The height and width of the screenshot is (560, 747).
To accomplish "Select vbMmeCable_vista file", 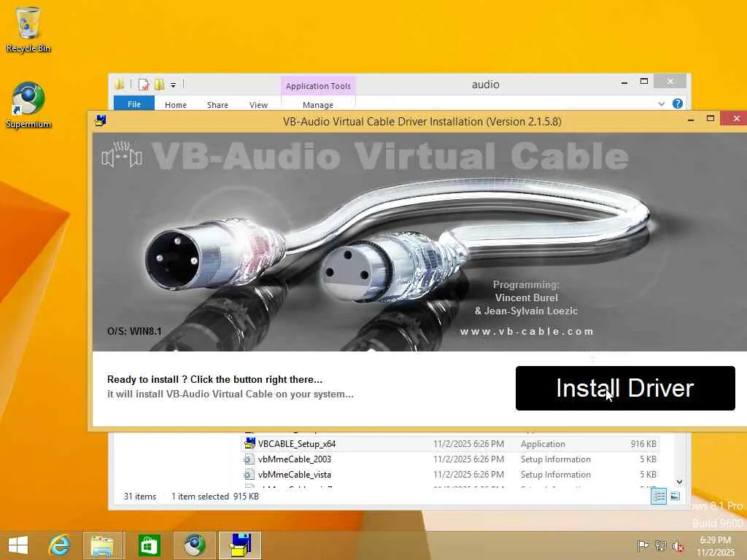I will coord(295,474).
